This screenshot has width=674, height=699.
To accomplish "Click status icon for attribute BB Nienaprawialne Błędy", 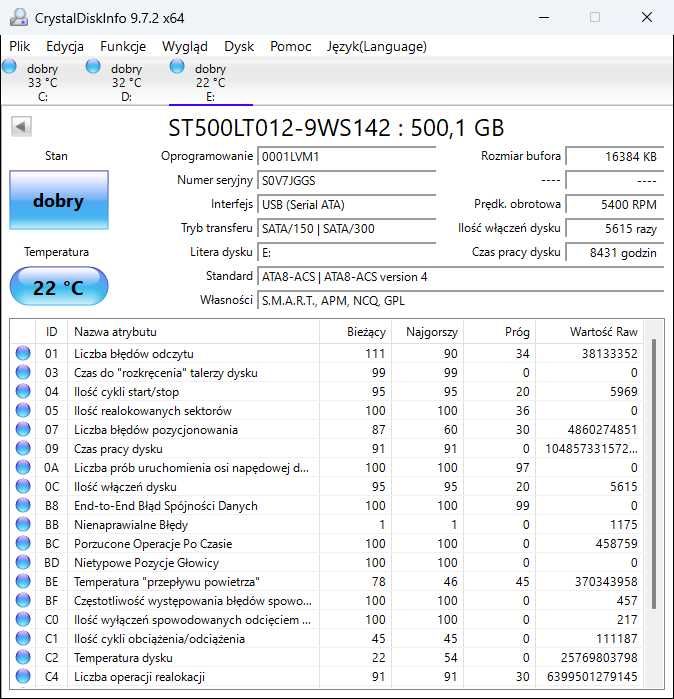I will click(x=23, y=524).
